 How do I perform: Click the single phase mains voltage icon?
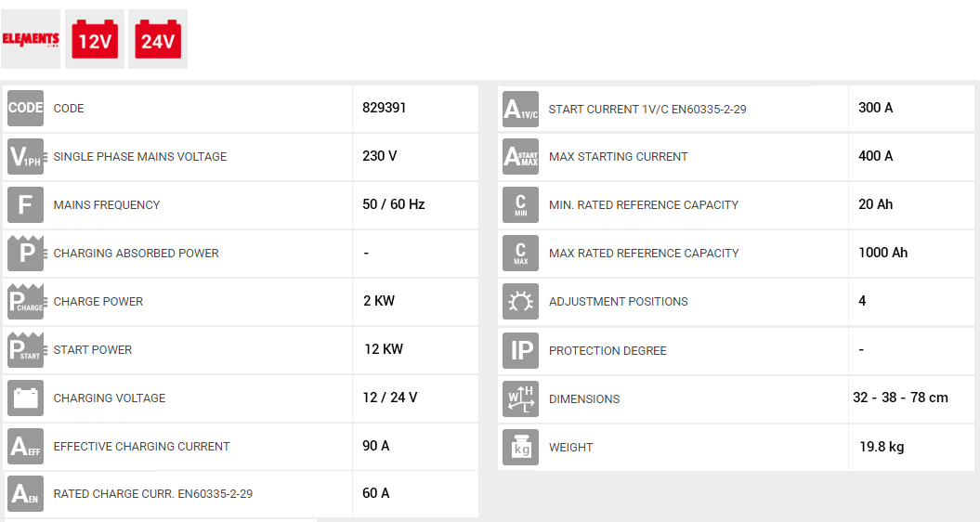coord(25,156)
